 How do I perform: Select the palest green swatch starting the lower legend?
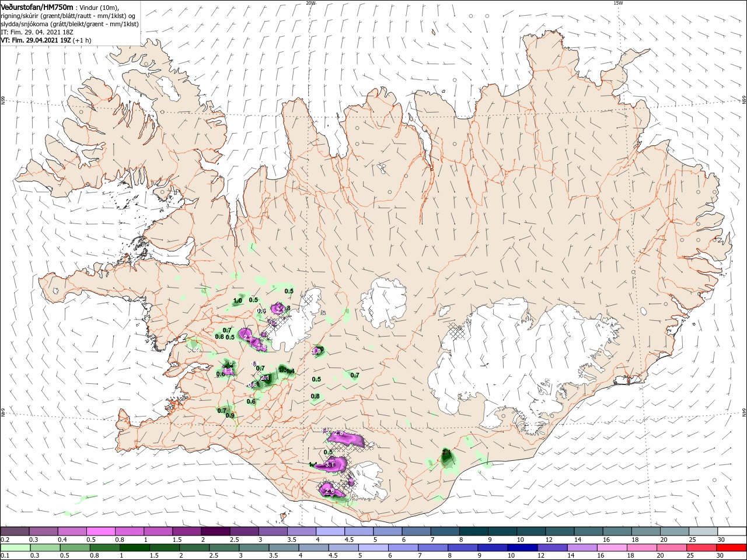coord(15,548)
